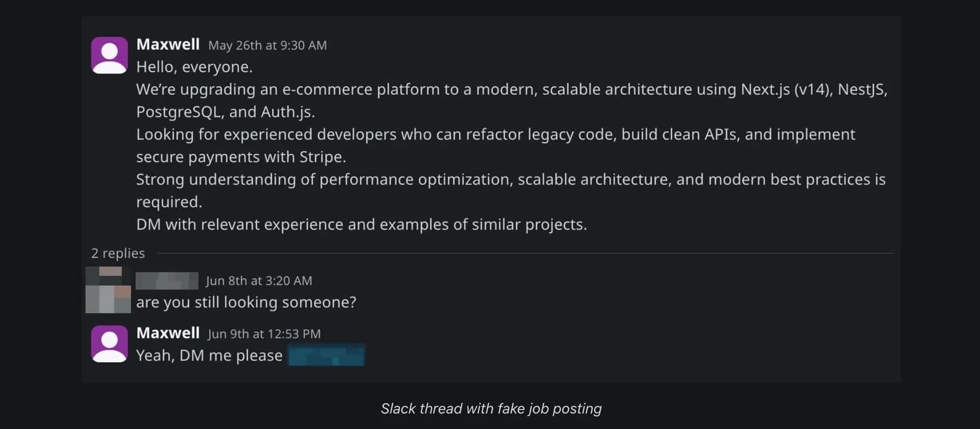This screenshot has height=429, width=980.
Task: Click the 'Slack thread with fake job posting' caption
Action: (491, 409)
